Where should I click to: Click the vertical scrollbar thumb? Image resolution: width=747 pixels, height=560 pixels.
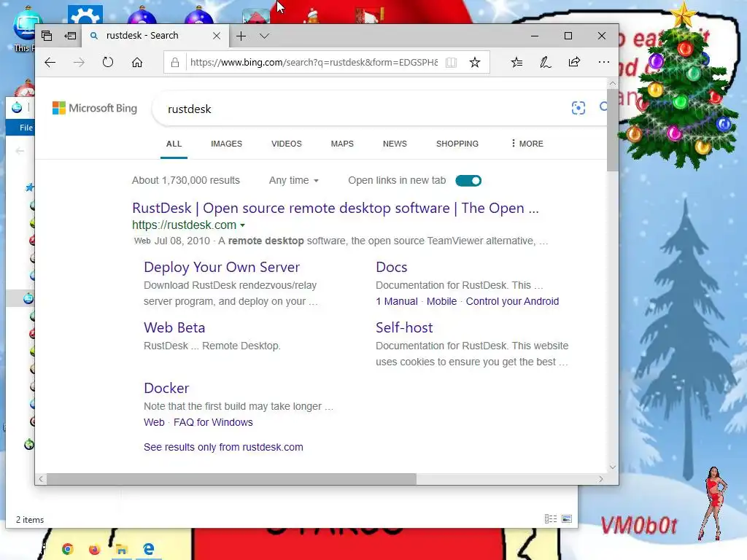(x=612, y=130)
